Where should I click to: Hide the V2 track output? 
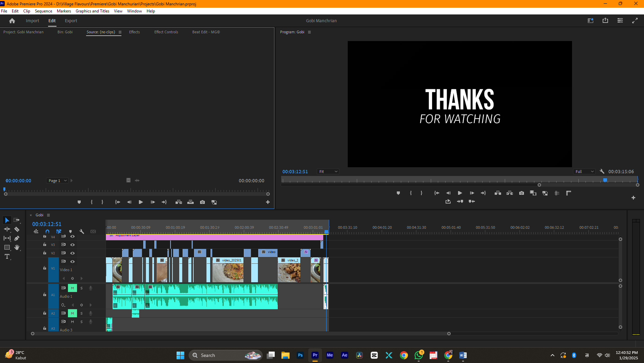click(x=72, y=253)
